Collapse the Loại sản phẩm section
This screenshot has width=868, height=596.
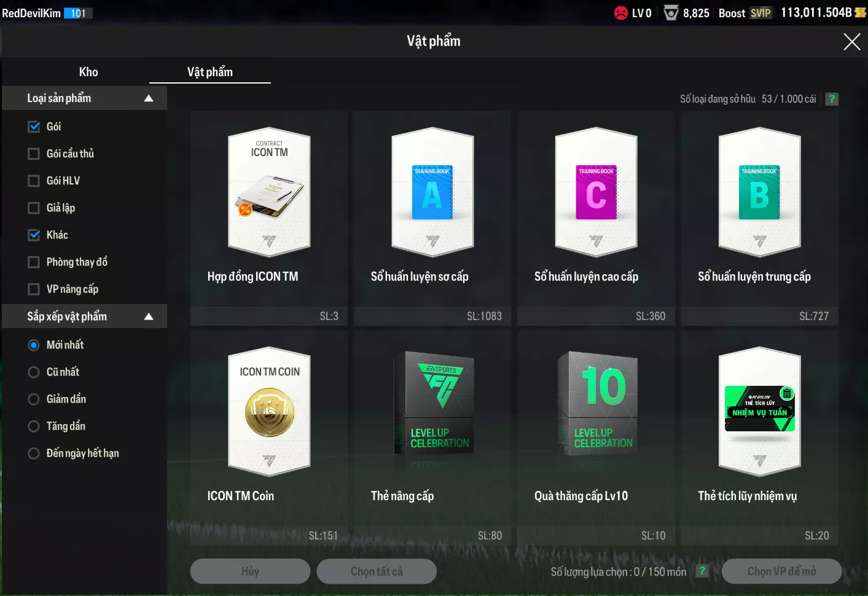click(148, 98)
